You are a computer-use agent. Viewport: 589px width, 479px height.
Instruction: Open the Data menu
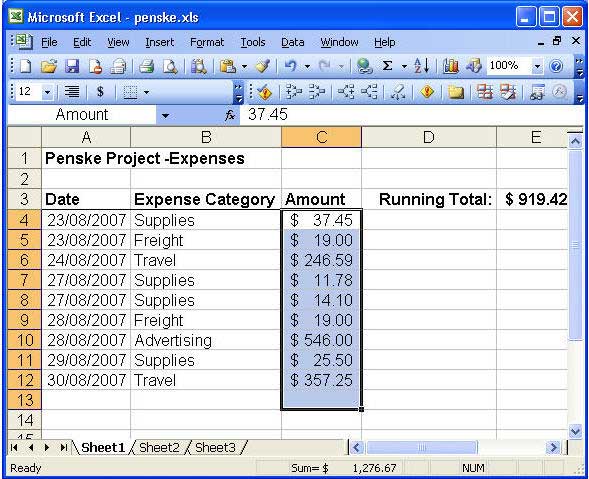(x=292, y=42)
